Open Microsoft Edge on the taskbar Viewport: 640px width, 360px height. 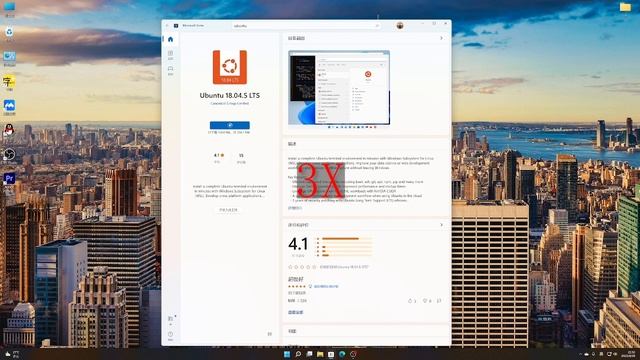[342, 354]
